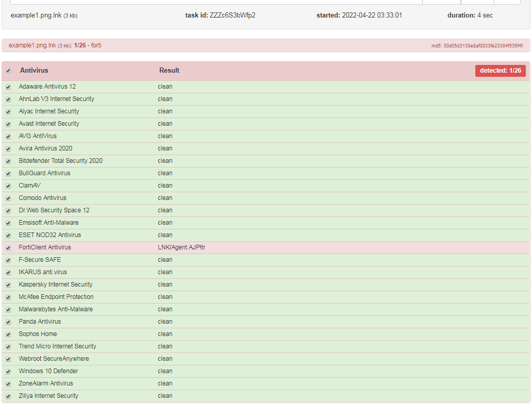Click the LNK/Agent.AJP!tr detection result
532x418 pixels.
(181, 247)
